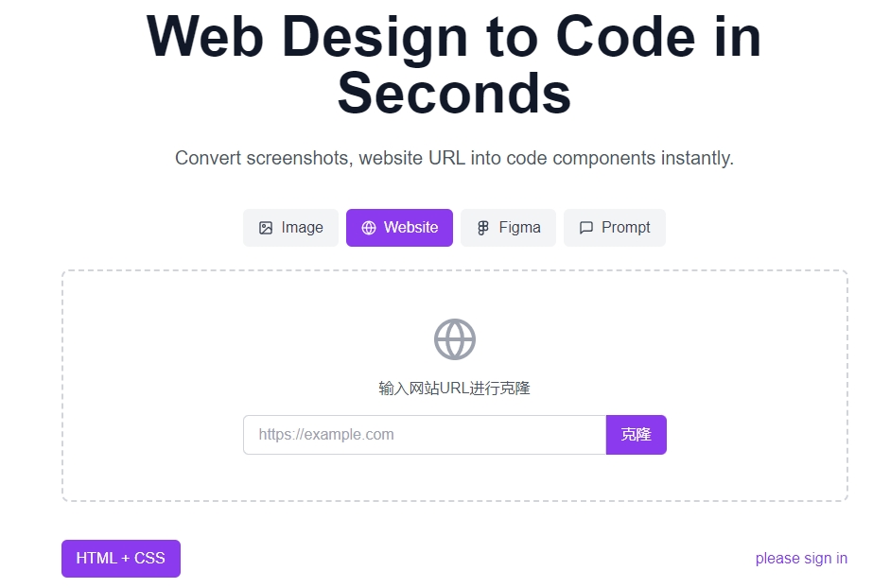Click the word "Seconds" in the headline

(454, 95)
